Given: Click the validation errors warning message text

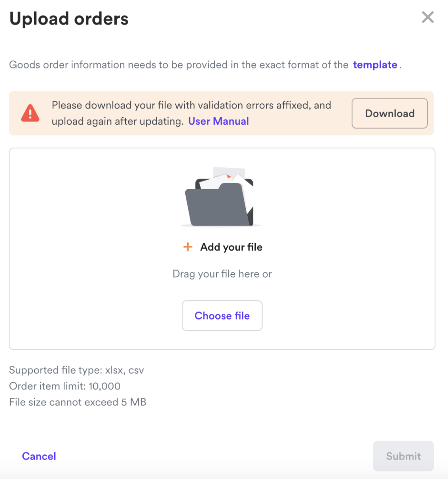Looking at the screenshot, I should 191,113.
